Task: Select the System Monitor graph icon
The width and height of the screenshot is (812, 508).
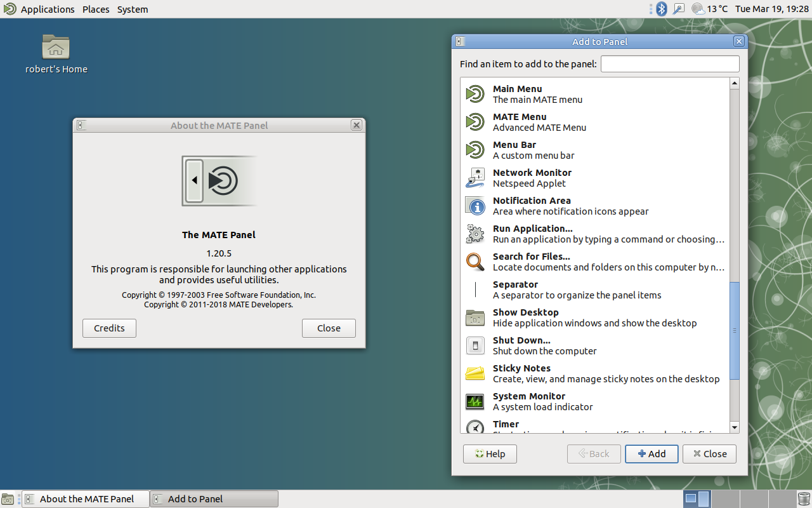Action: (475, 401)
